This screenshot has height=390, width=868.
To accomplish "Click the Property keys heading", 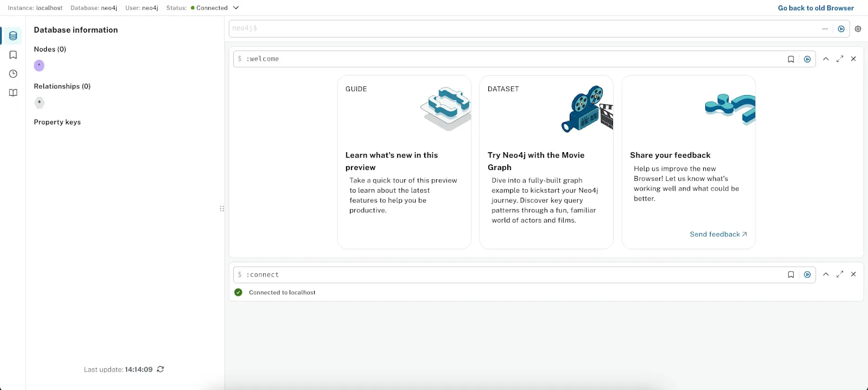I will point(58,122).
